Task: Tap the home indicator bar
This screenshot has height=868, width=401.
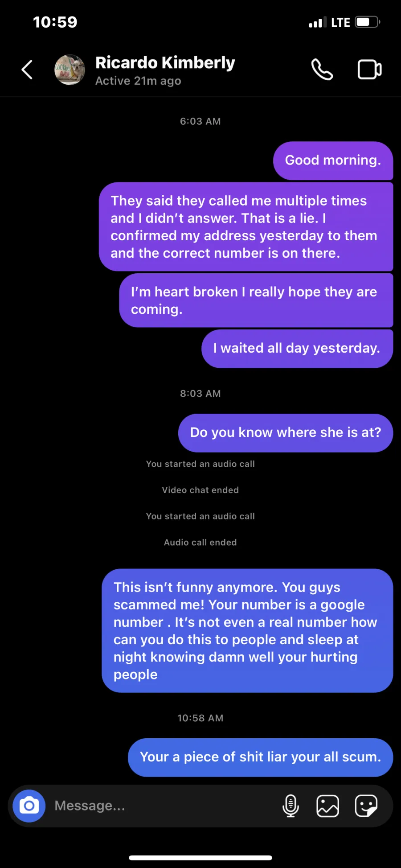Action: click(200, 858)
